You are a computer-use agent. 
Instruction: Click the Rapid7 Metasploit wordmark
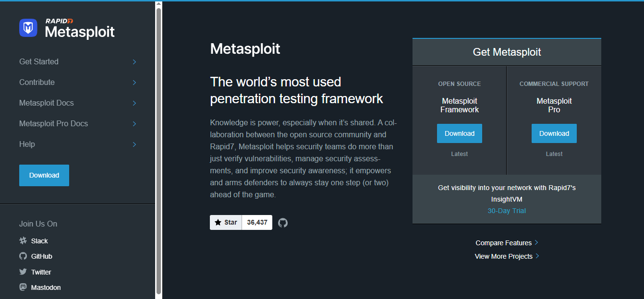[x=80, y=28]
